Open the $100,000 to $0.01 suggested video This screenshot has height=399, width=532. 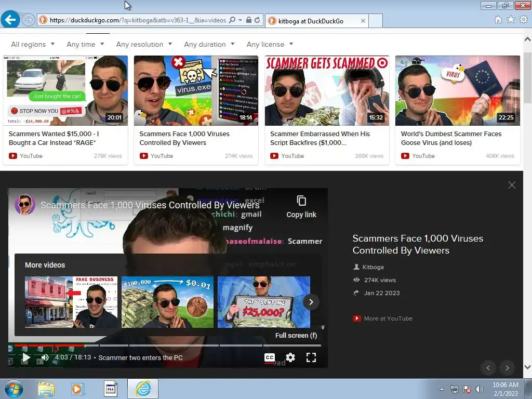pyautogui.click(x=168, y=302)
